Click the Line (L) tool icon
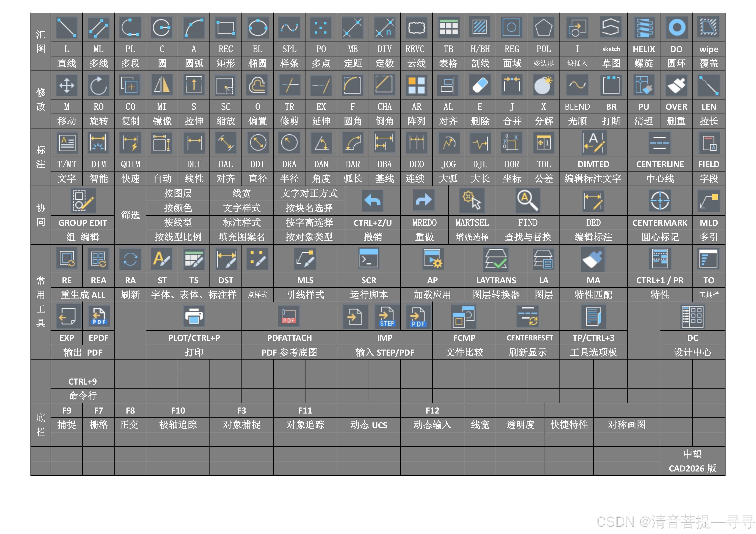This screenshot has height=534, width=756. pyautogui.click(x=67, y=28)
